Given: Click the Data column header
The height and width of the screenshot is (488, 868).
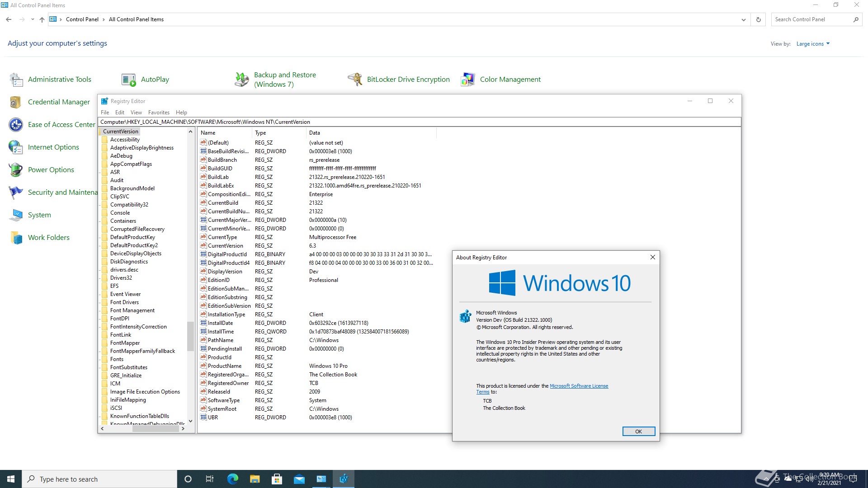Looking at the screenshot, I should [371, 133].
